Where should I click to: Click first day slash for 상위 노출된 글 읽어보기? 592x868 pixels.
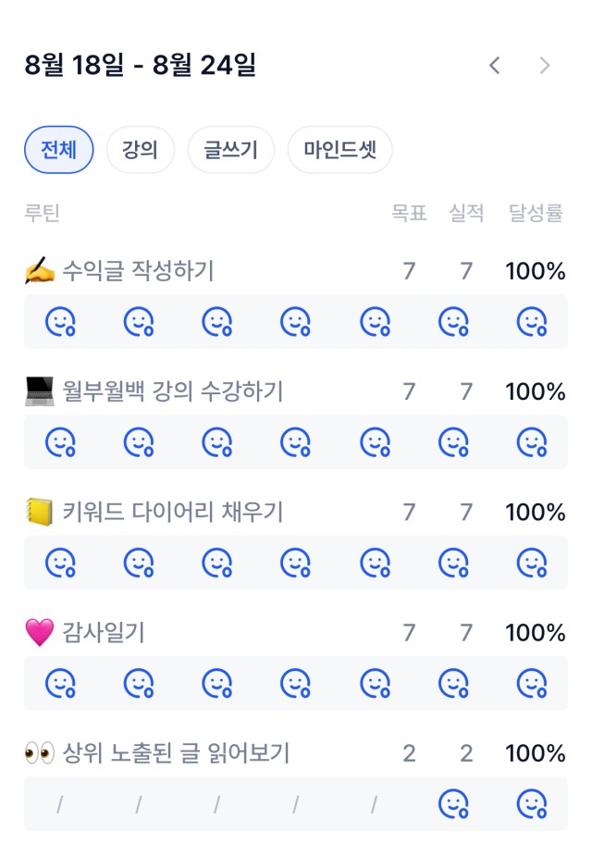tap(60, 805)
